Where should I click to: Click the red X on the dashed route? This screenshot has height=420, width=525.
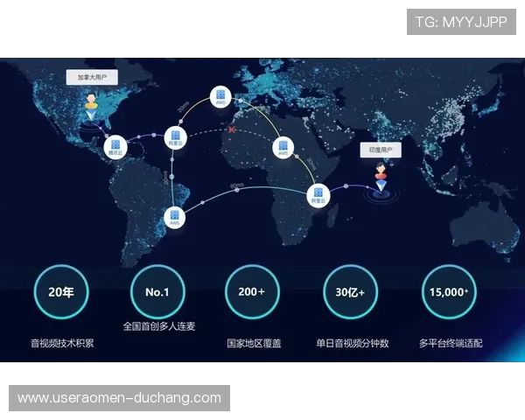[232, 130]
